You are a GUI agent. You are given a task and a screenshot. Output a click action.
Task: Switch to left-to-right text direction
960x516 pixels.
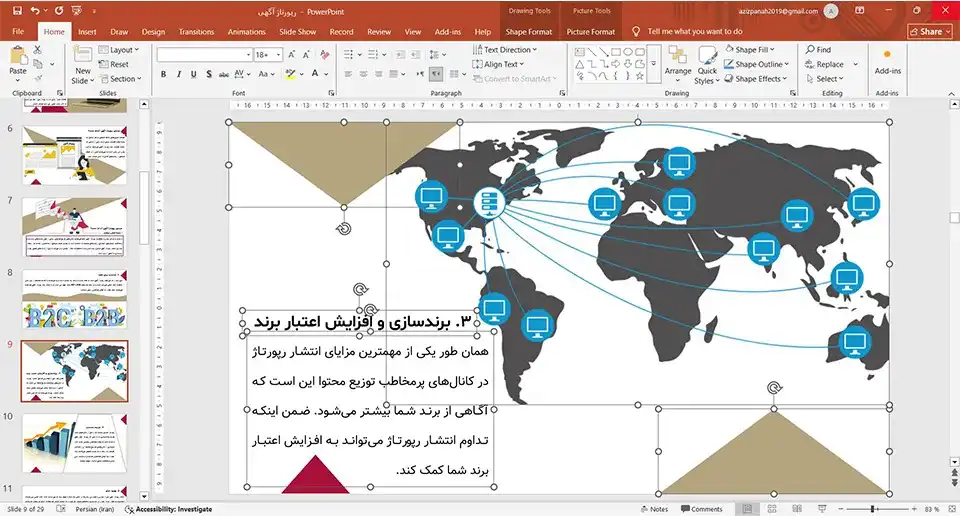[x=420, y=74]
